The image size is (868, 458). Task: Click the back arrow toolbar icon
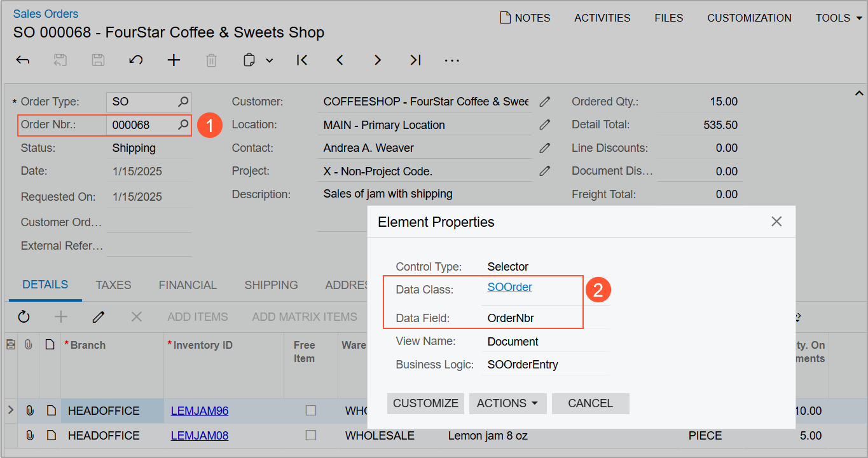[x=23, y=60]
